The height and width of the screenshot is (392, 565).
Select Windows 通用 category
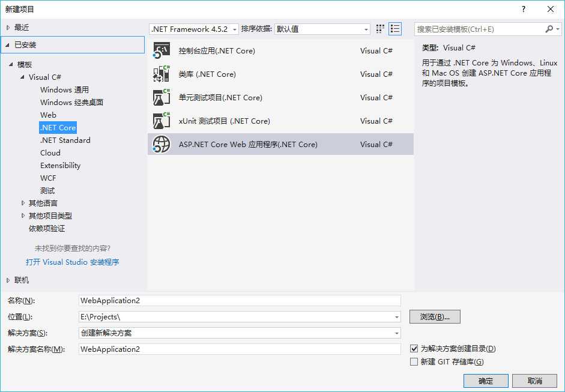pos(64,89)
